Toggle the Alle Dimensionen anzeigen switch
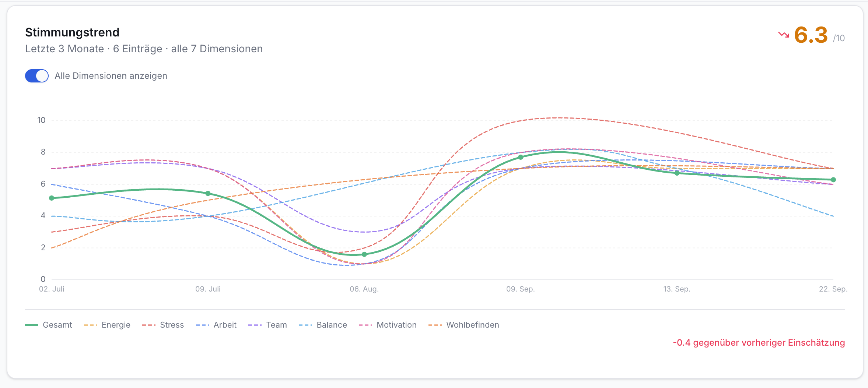Screen dimensions: 868x388 pos(37,76)
